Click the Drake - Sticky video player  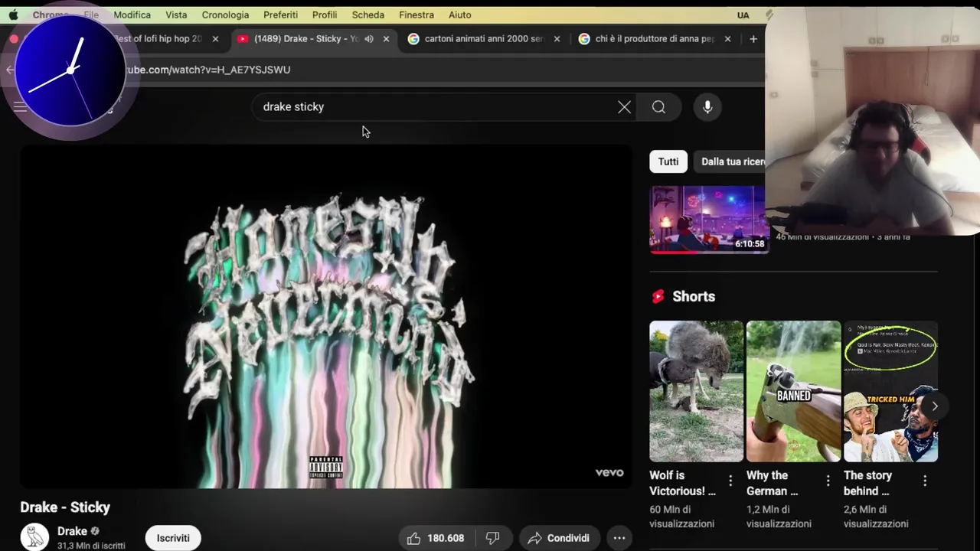point(326,316)
